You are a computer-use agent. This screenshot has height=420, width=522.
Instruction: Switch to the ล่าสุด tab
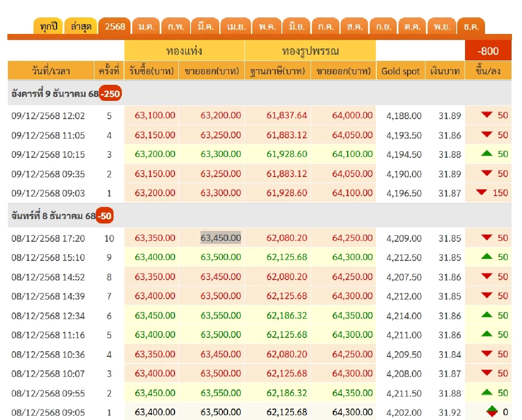coord(81,27)
